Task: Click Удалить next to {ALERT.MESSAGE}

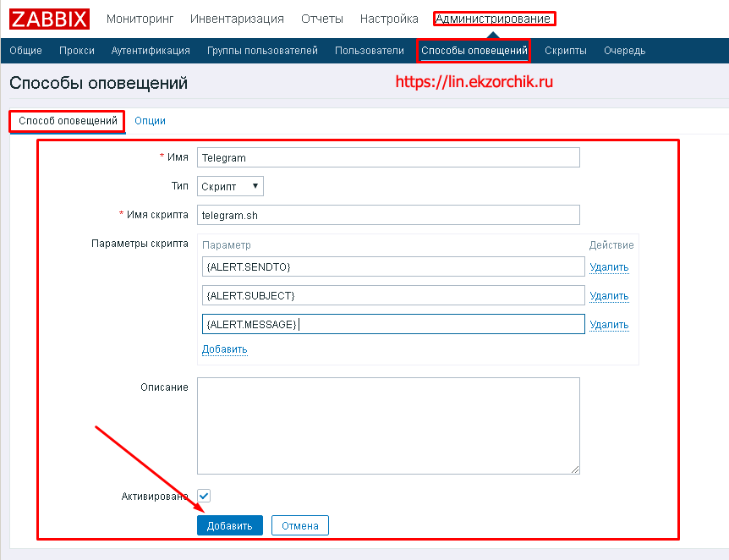Action: [609, 325]
